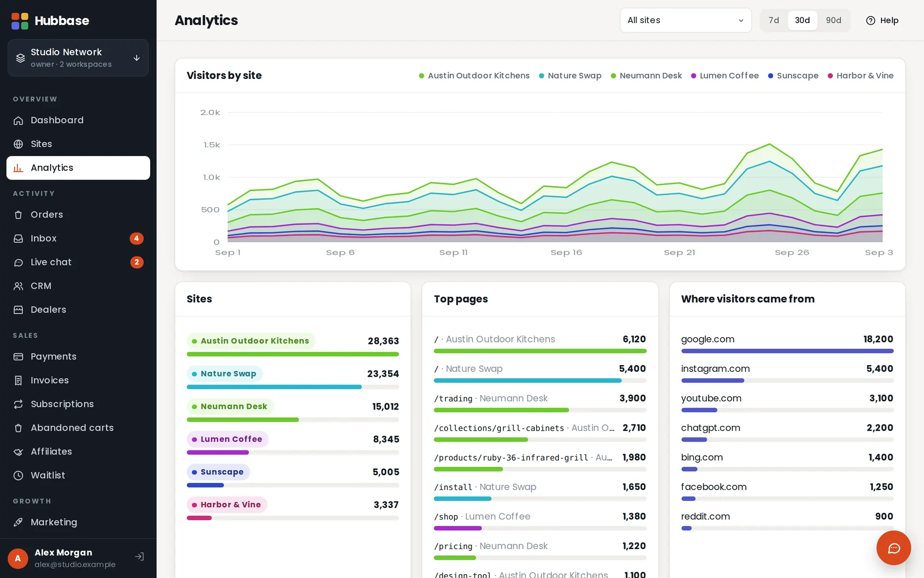Click the Sites globe icon
Screen dimensions: 924x578
coord(18,144)
